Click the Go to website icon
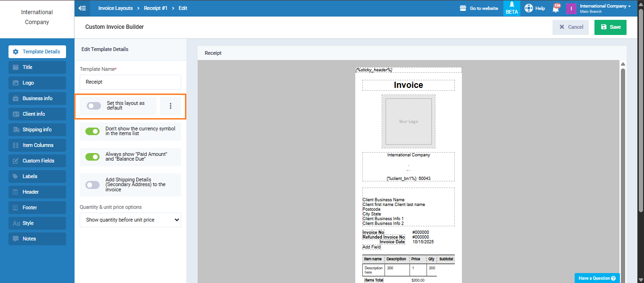The image size is (644, 283). 463,8
